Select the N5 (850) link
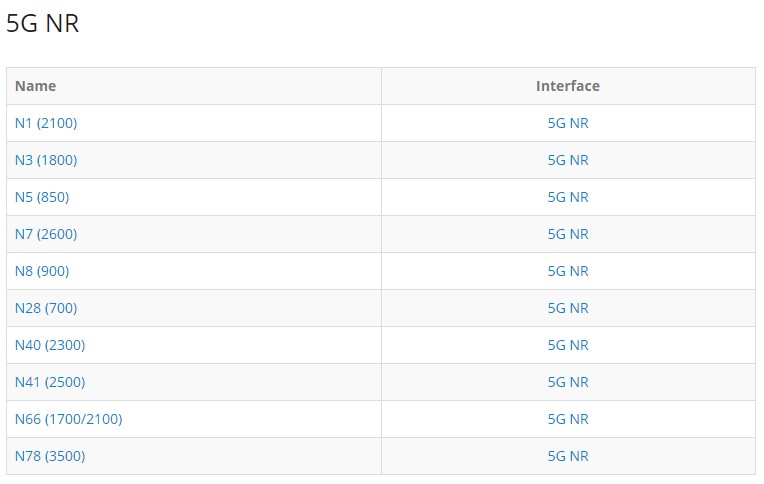Screen dimensions: 764x484 (x=42, y=197)
